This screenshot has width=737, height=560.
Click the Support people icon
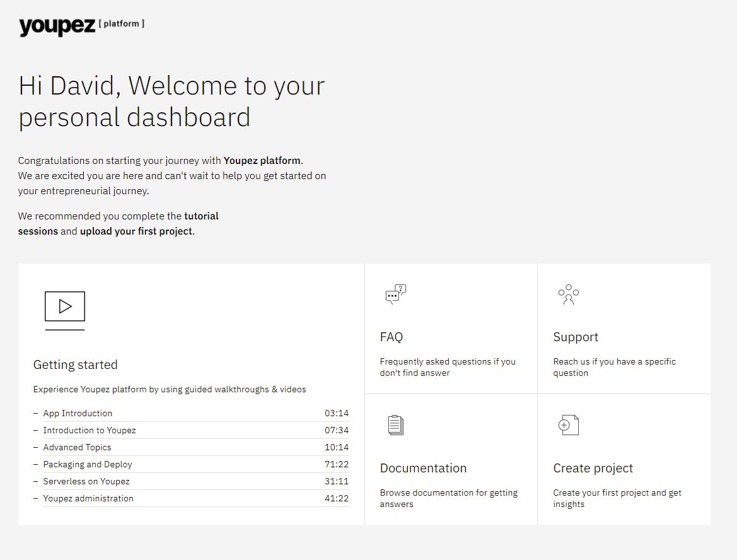(568, 294)
